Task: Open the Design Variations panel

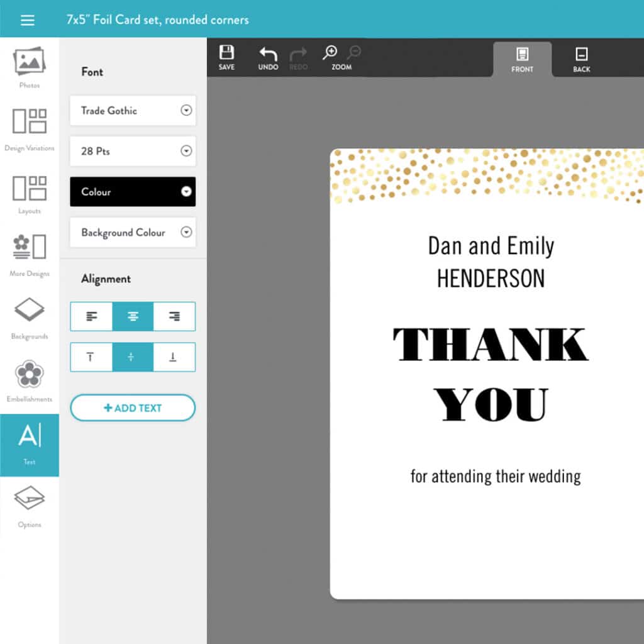Action: (x=29, y=129)
